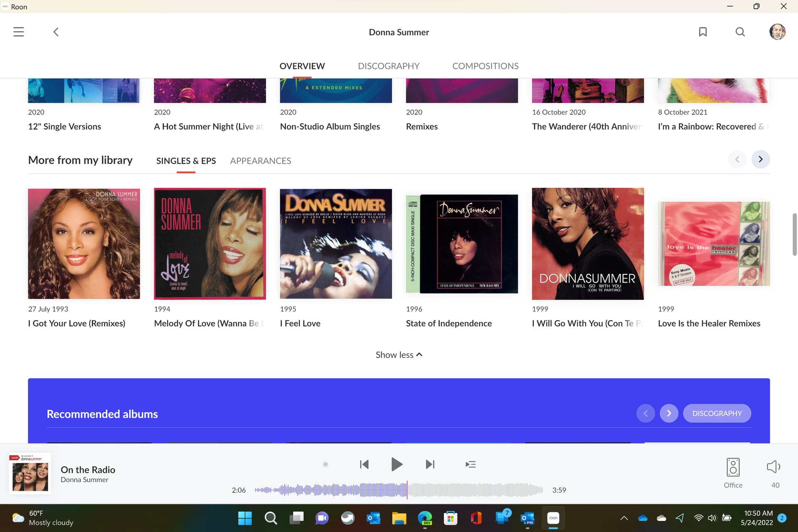
Task: Open Wi-Fi network settings in tray
Action: (699, 518)
